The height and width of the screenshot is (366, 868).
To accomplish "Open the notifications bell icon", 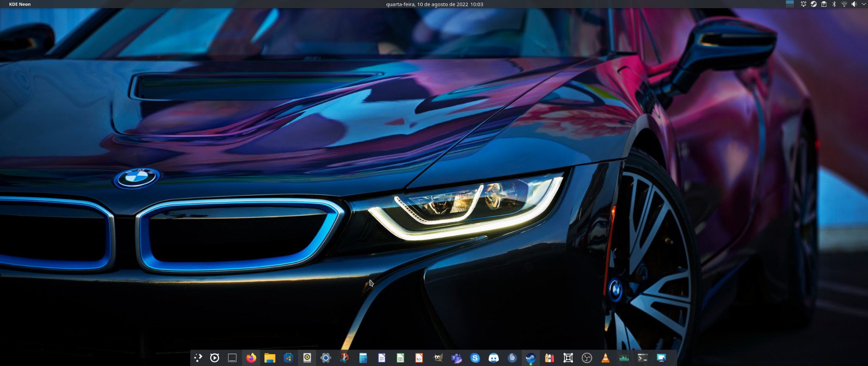I will (x=803, y=4).
